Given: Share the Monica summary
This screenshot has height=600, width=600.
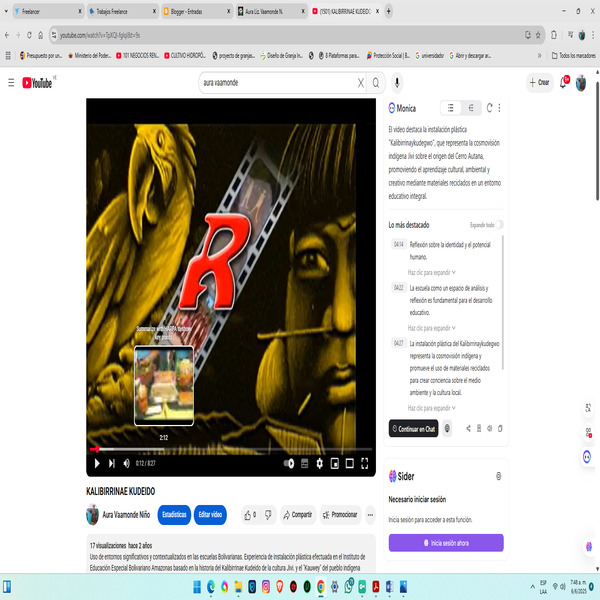Looking at the screenshot, I should [468, 429].
